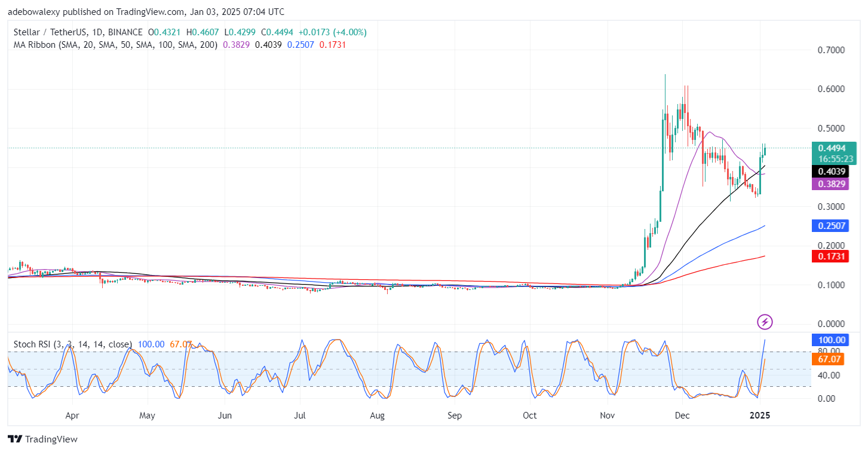Image resolution: width=868 pixels, height=452 pixels.
Task: Click the Nov label on time axis
Action: pyautogui.click(x=608, y=414)
